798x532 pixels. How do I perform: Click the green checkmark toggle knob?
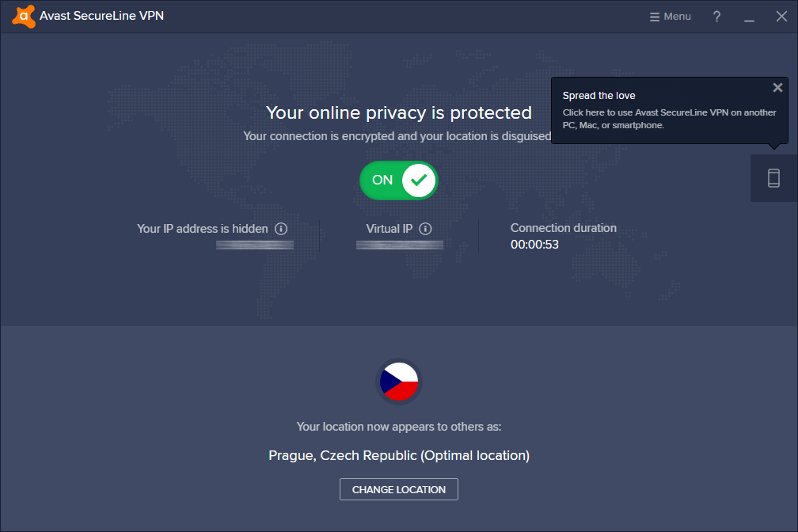pos(418,180)
